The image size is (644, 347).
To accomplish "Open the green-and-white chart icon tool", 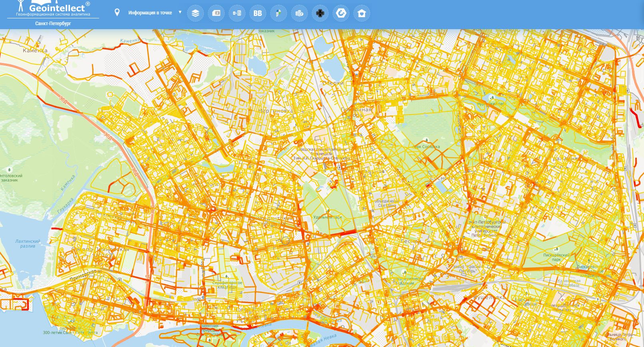I will click(279, 13).
